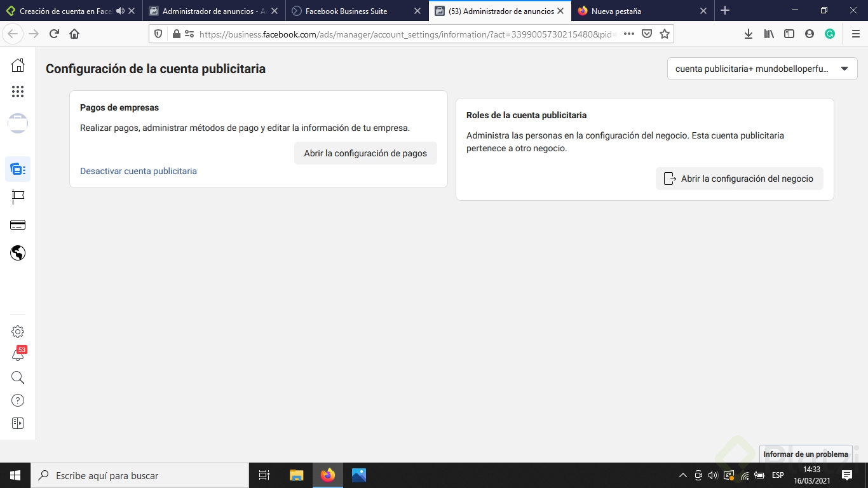Open the help question mark icon
The width and height of the screenshot is (868, 488).
18,400
